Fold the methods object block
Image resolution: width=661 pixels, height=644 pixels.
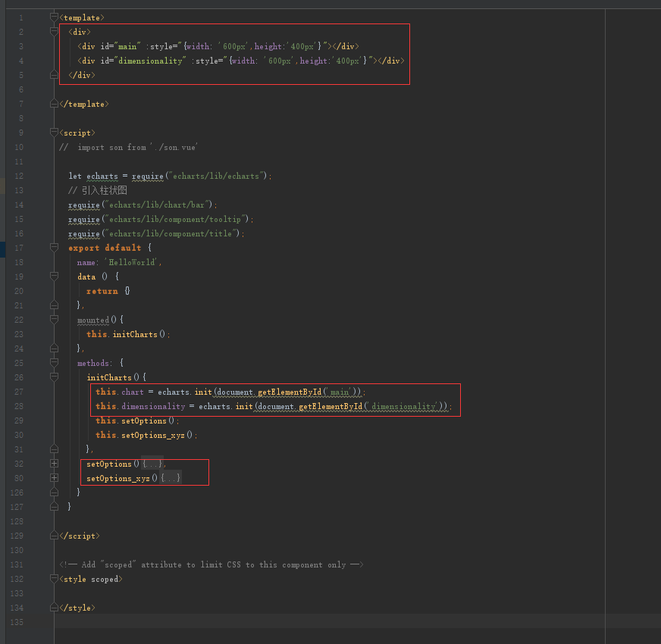[54, 363]
